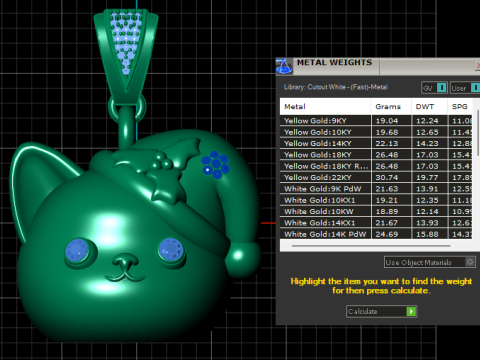Select the Yellow Gold:10KY row
Image resolution: width=480 pixels, height=360 pixels.
pyautogui.click(x=376, y=132)
